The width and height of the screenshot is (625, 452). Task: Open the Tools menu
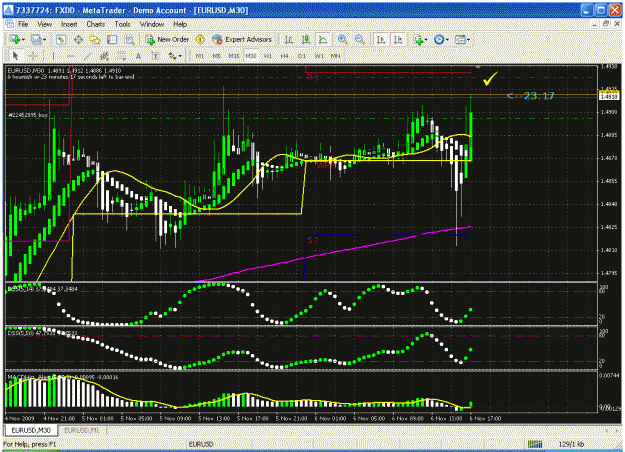pos(122,24)
